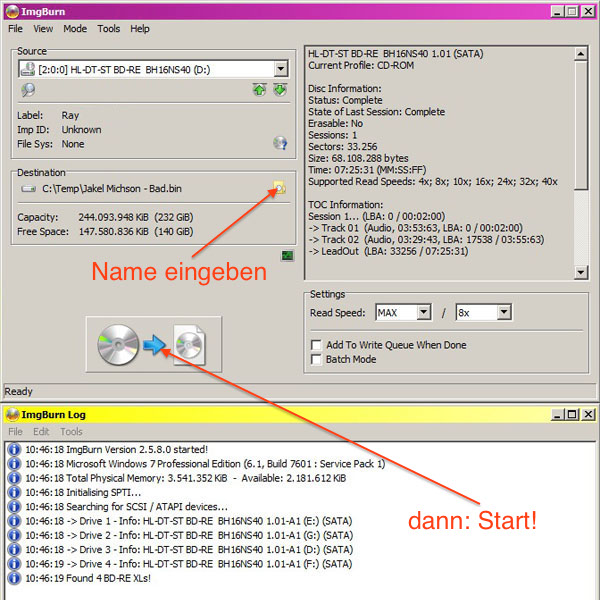Viewport: 600px width, 600px height.
Task: Click the Free Space value 147.580.836 KiB
Action: tap(113, 232)
